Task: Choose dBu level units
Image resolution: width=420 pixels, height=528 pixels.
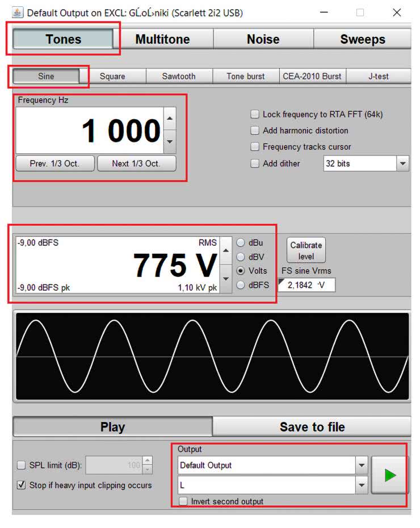Action: 241,242
